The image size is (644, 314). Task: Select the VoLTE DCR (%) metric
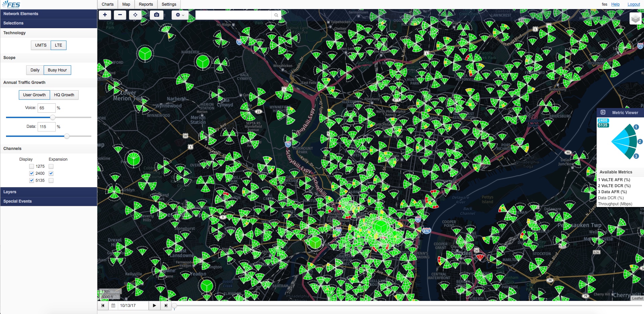pos(614,186)
